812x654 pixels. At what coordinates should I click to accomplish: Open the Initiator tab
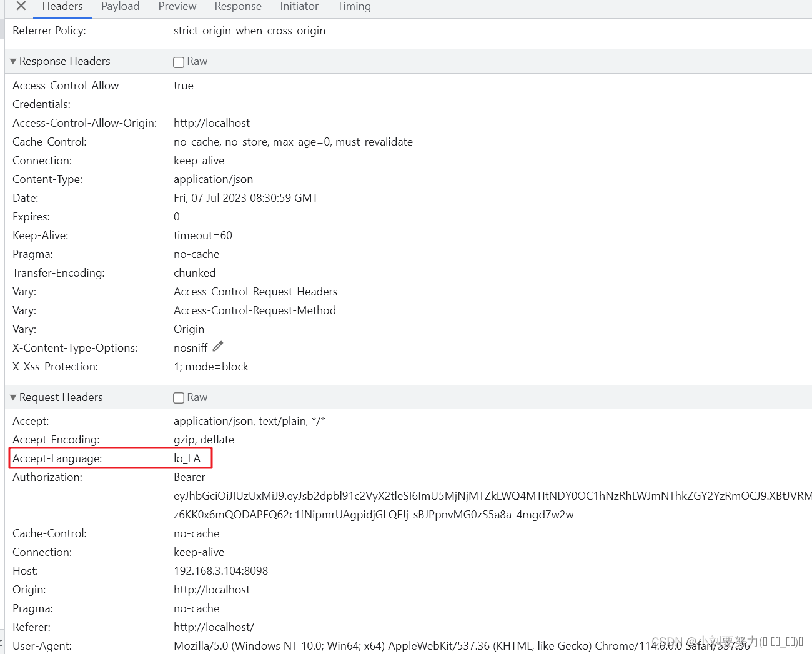[299, 6]
